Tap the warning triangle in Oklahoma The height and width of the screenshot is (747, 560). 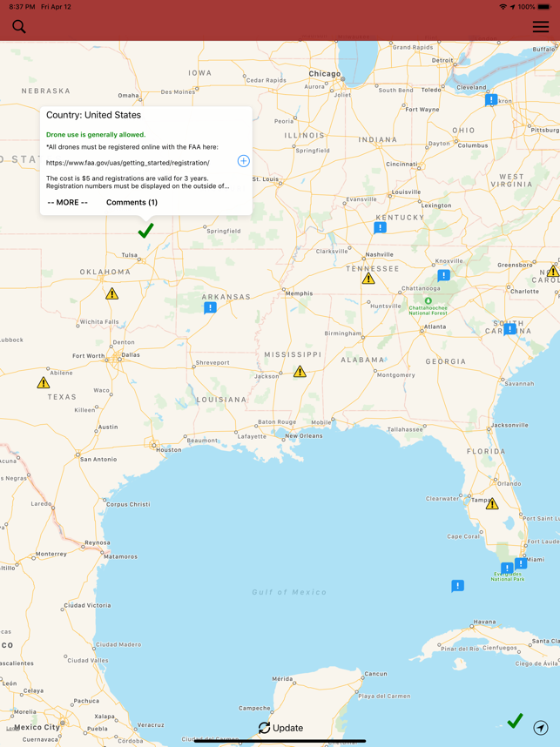(112, 293)
